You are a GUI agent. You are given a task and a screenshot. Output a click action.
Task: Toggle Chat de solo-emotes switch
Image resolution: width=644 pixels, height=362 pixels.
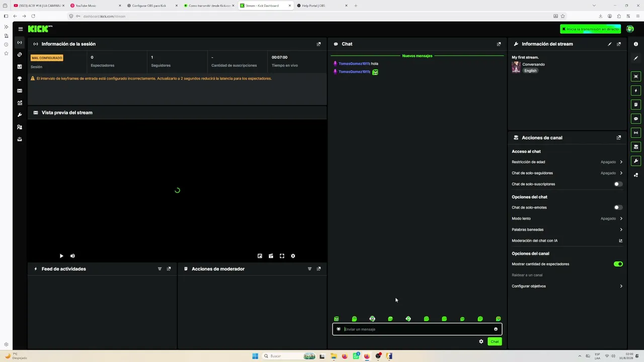(618, 207)
